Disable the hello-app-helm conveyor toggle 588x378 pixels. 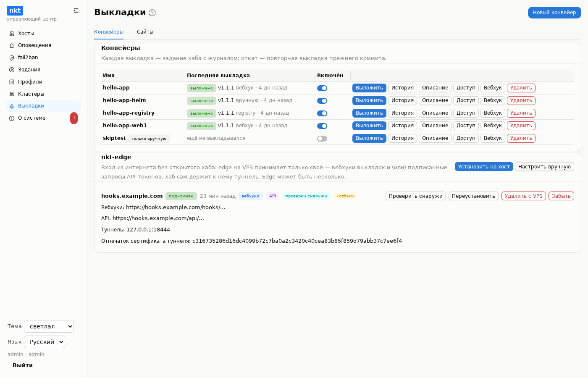point(322,101)
